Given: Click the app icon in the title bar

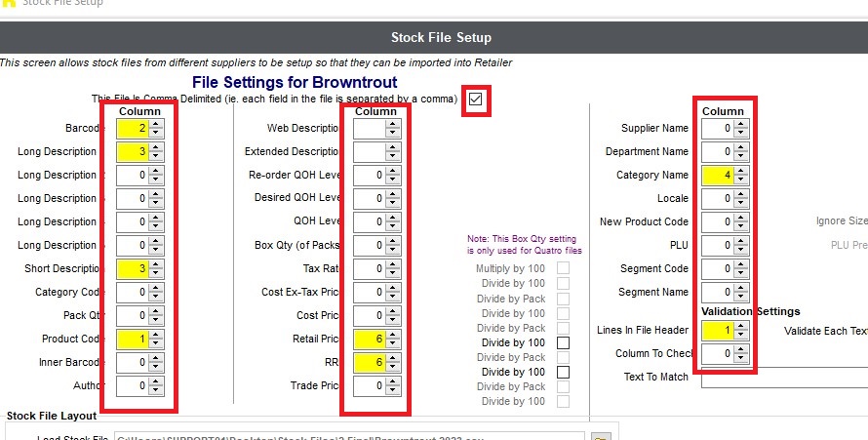Looking at the screenshot, I should coord(9,3).
